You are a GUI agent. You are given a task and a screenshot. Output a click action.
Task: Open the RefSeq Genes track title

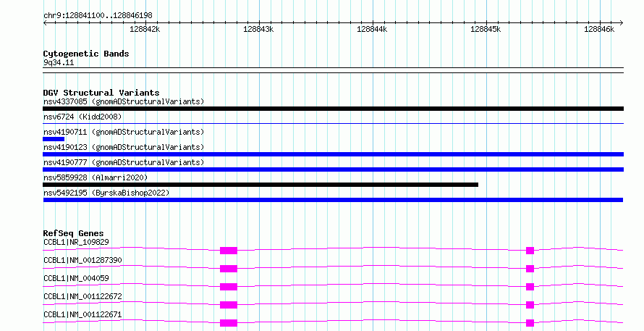tap(74, 233)
